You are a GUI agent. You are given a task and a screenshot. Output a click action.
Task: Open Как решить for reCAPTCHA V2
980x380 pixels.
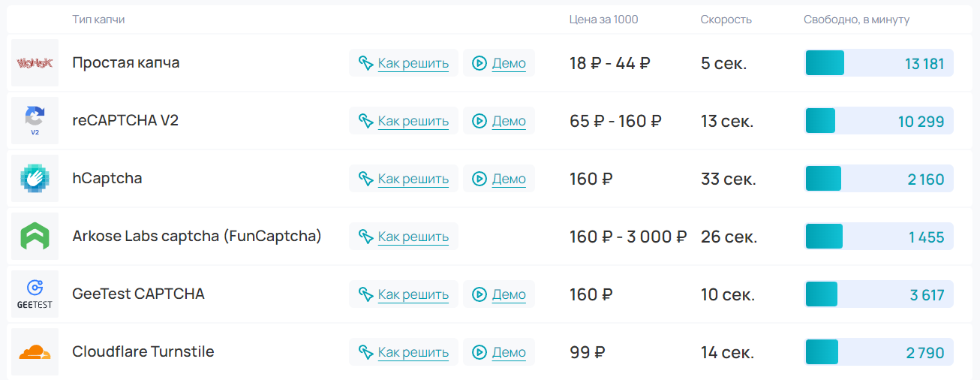click(x=413, y=121)
